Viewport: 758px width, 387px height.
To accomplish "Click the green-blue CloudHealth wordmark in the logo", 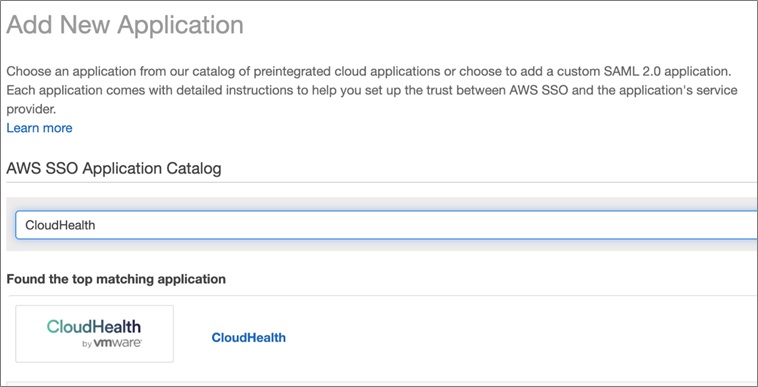I will 94,327.
